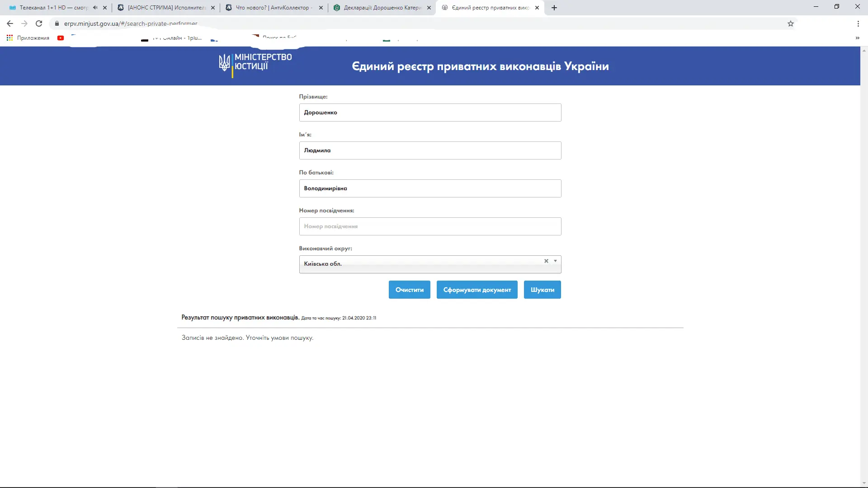Image resolution: width=868 pixels, height=488 pixels.
Task: Expand hidden bookmarks with the chevron
Action: click(858, 38)
